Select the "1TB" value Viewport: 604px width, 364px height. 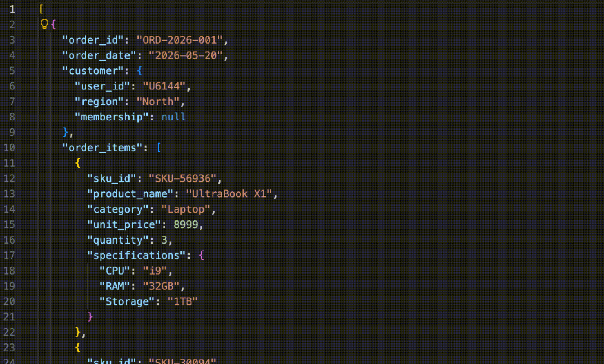coord(182,302)
